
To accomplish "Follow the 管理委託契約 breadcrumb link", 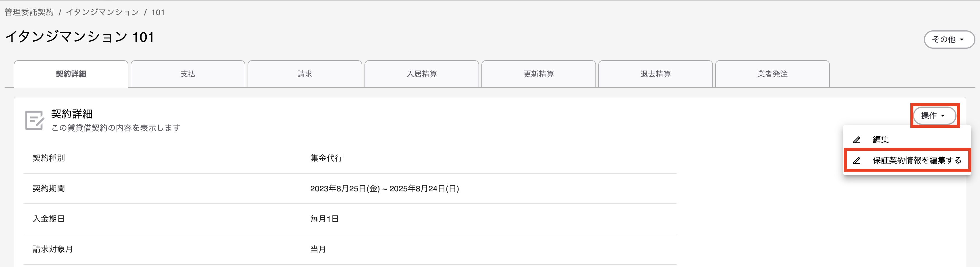I will tap(29, 12).
